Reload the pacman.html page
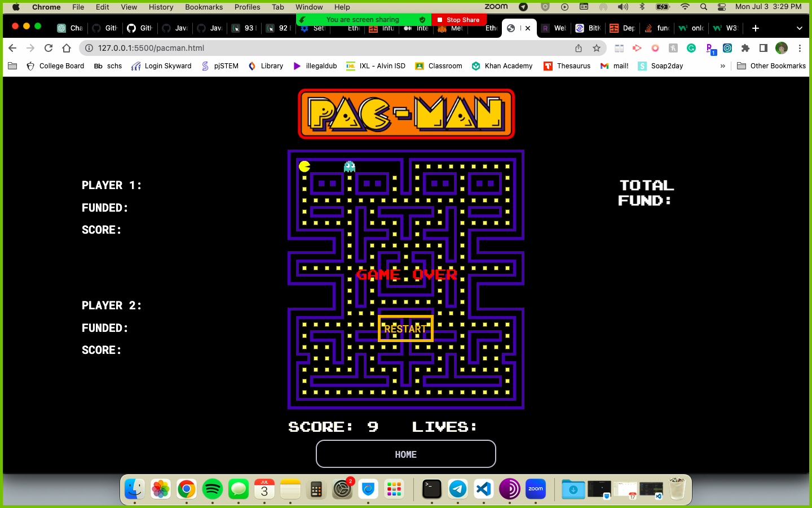 (x=48, y=48)
